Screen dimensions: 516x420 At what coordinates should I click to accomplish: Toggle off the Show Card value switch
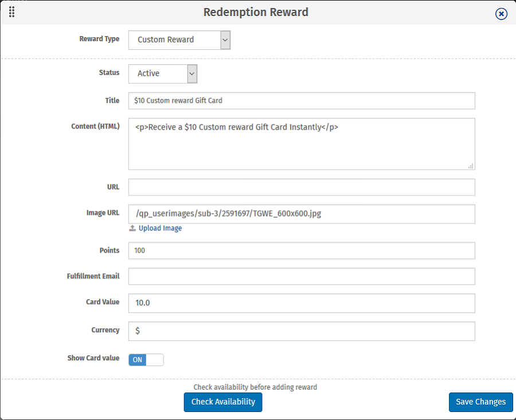[146, 359]
